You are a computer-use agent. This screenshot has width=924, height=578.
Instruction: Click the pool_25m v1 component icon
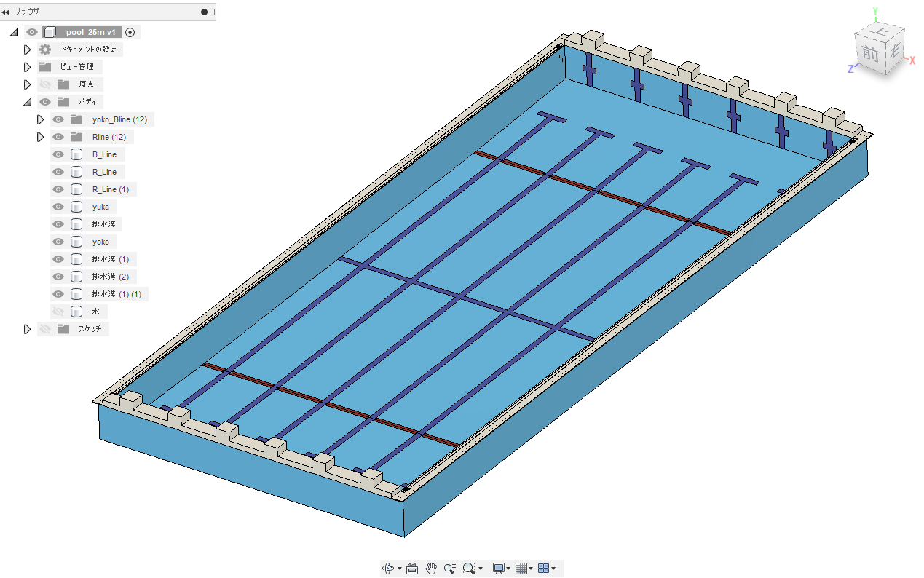pos(50,32)
